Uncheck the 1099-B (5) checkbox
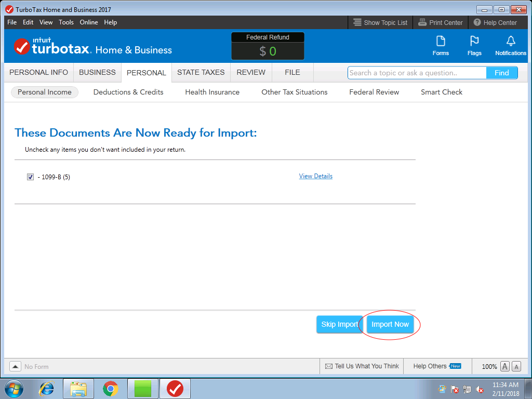This screenshot has width=532, height=399. point(30,177)
